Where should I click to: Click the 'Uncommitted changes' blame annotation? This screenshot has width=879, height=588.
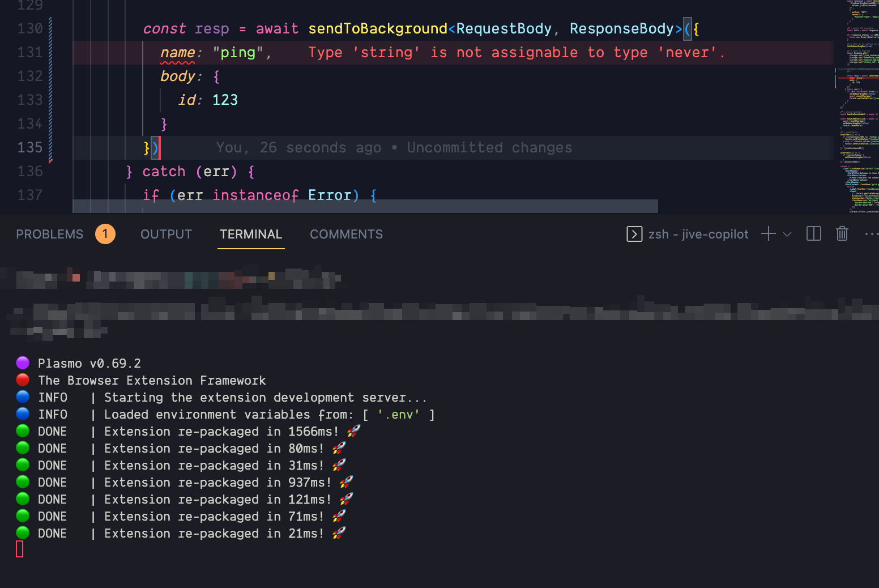pos(489,147)
